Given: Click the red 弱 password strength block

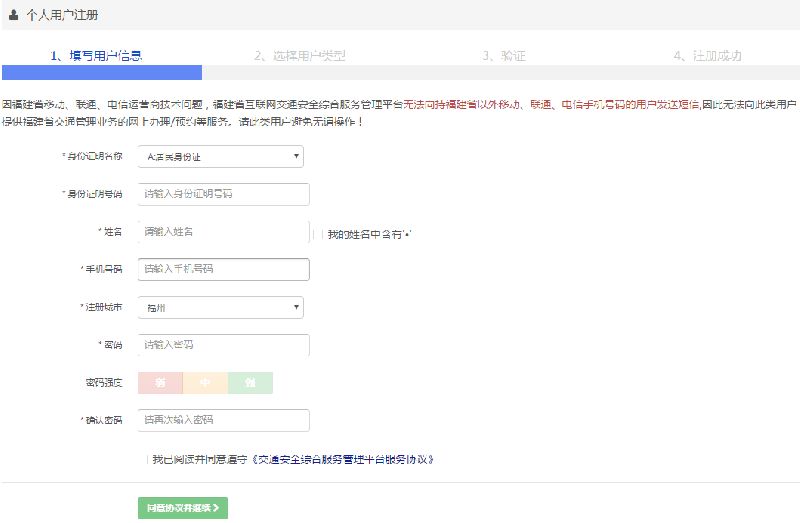Looking at the screenshot, I should pyautogui.click(x=160, y=383).
